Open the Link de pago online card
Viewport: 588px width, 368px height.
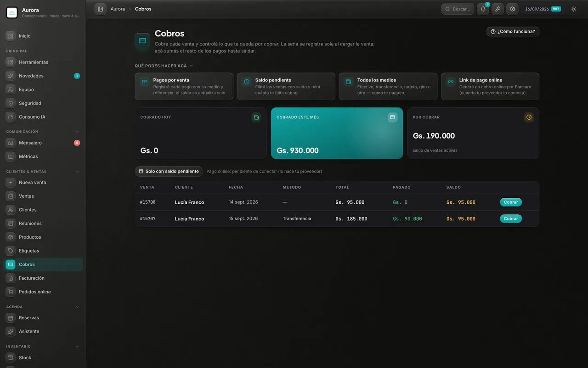[x=490, y=86]
